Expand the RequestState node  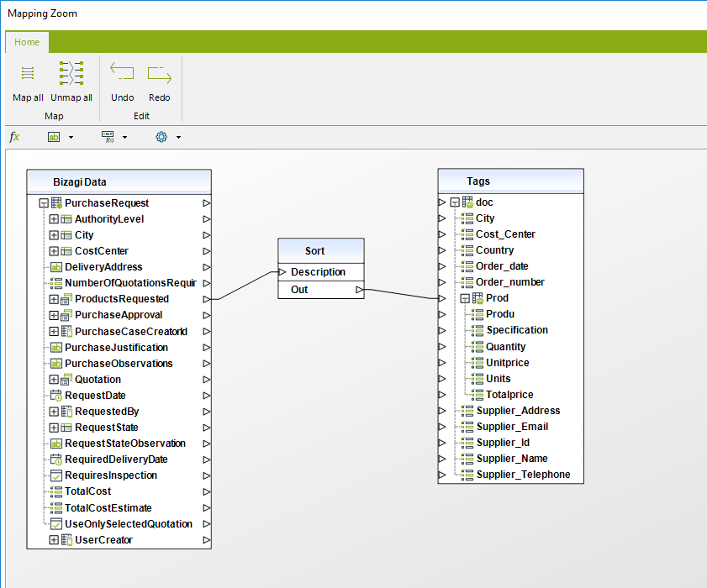(x=54, y=428)
